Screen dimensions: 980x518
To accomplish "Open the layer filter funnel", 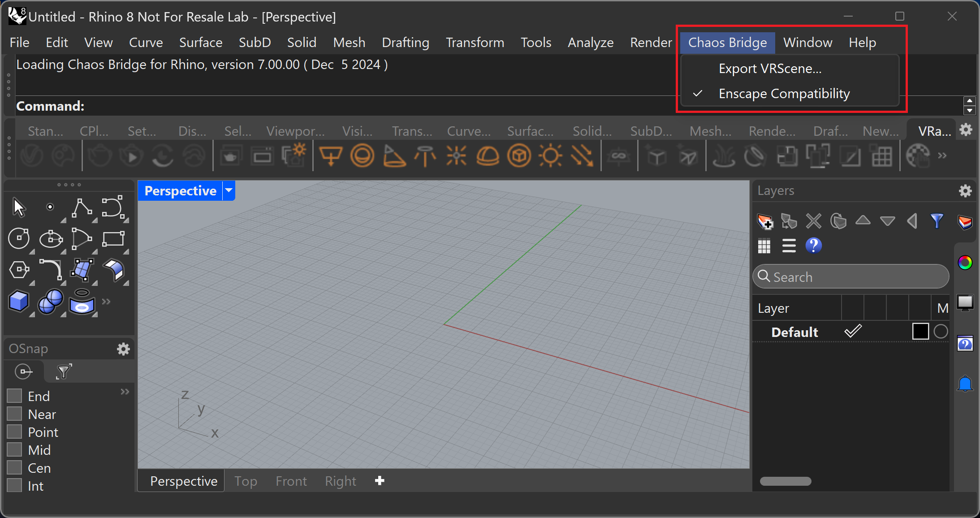I will pos(937,221).
